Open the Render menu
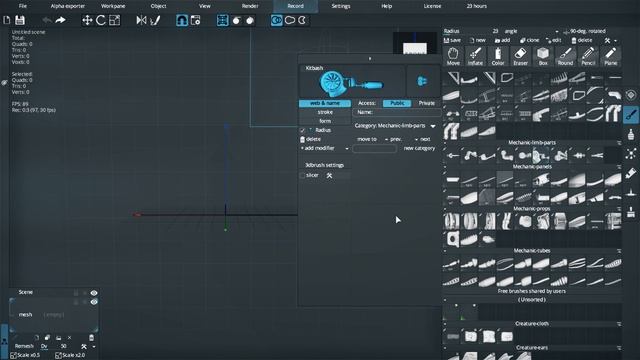The image size is (640, 360). 250,6
